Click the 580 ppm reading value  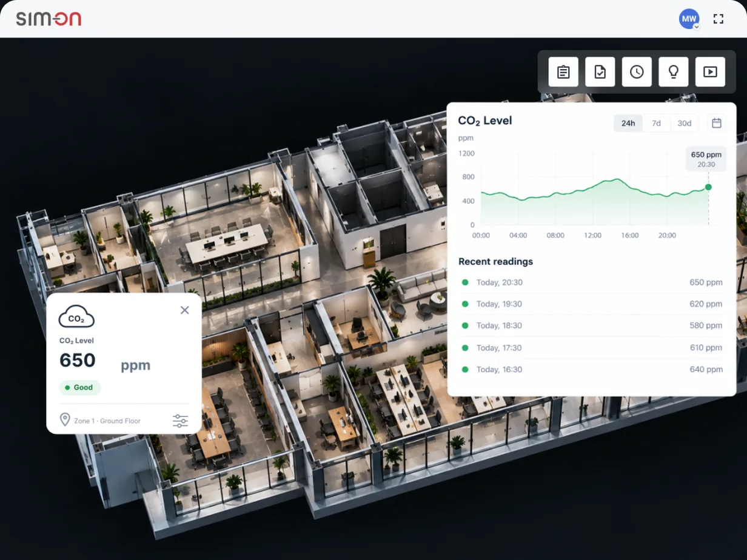706,326
